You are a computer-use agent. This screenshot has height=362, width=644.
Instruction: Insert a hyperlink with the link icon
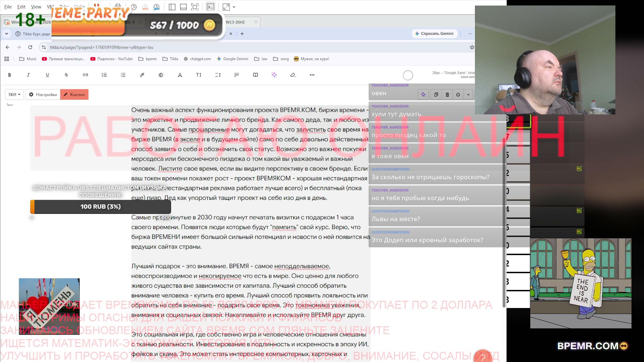[85, 75]
